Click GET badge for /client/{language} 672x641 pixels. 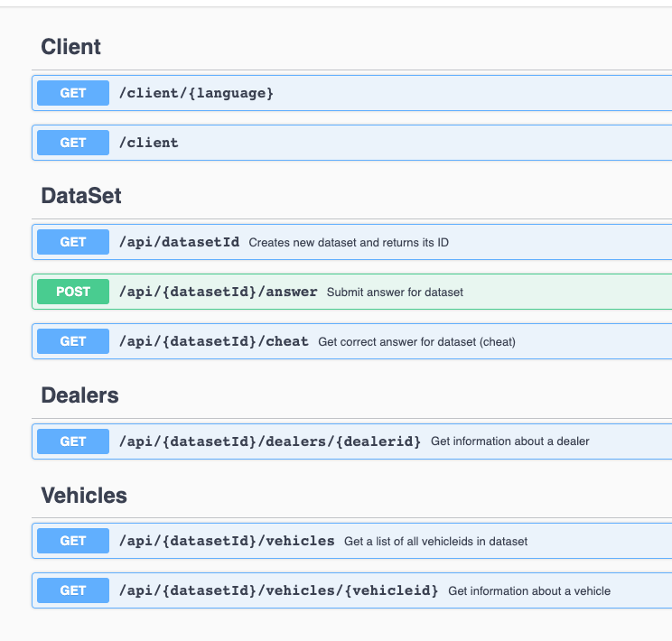pos(73,93)
